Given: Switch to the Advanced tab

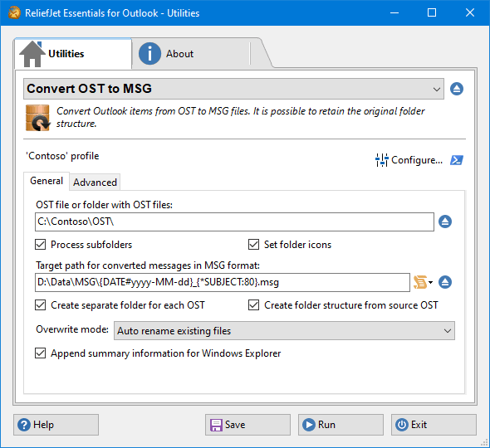Looking at the screenshot, I should 95,183.
